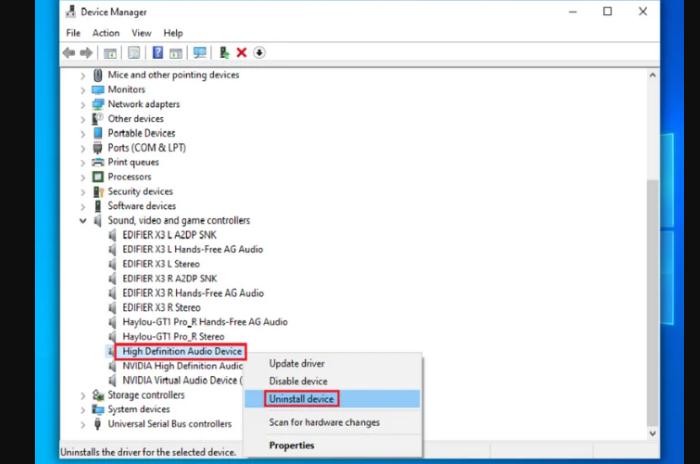Select Uninstall device from context menu
700x464 pixels.
click(x=302, y=399)
